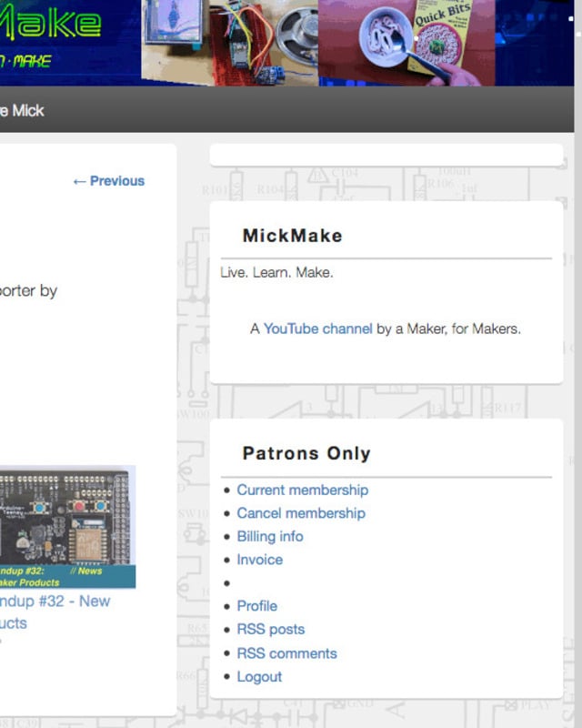This screenshot has width=582, height=728.
Task: Click Cancel membership link
Action: coord(301,513)
